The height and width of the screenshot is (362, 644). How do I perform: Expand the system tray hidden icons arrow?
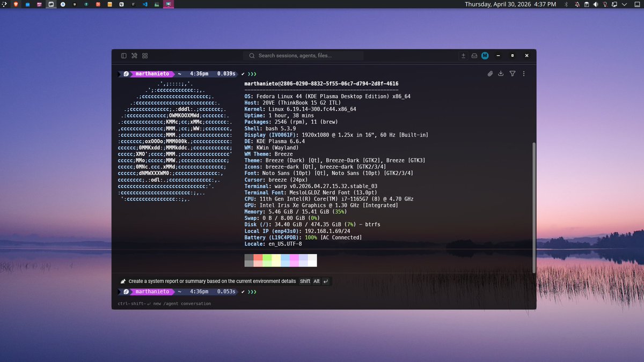coord(625,4)
